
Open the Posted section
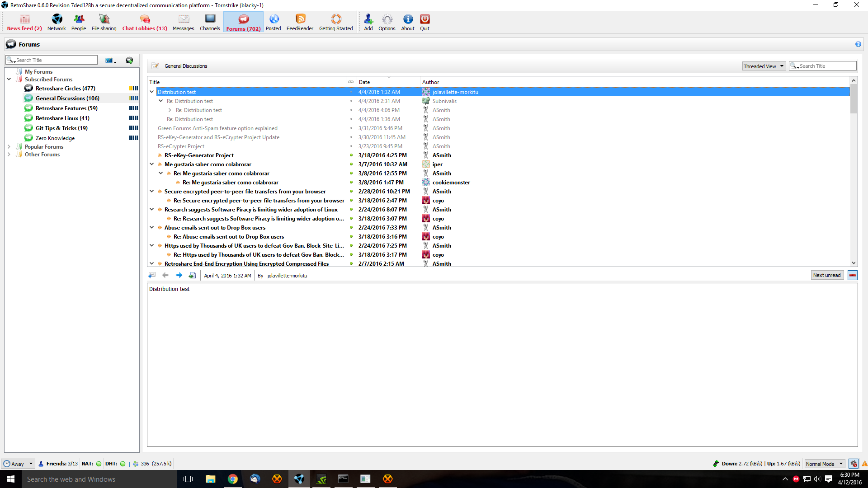[x=274, y=22]
